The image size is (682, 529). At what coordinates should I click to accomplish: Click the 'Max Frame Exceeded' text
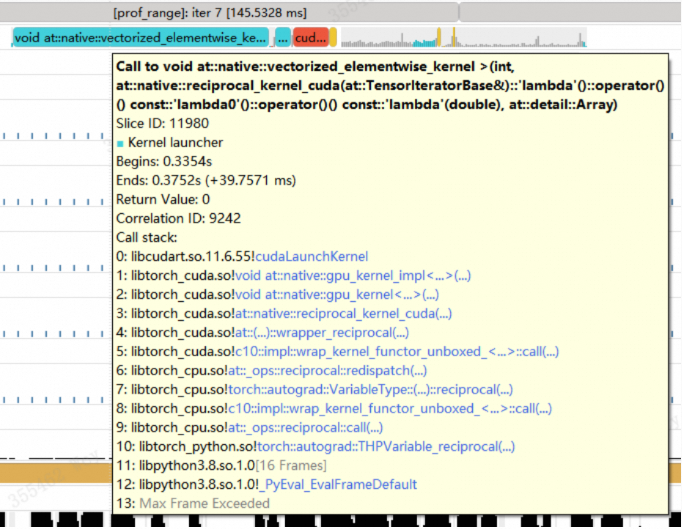[x=204, y=503]
